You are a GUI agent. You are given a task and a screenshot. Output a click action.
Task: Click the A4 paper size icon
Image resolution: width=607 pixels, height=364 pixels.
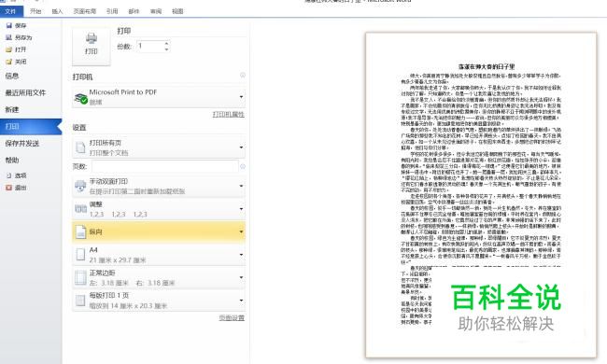[80, 255]
